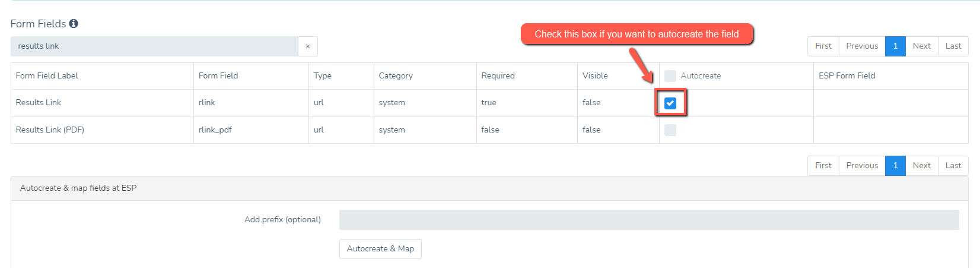Viewport: 980px width, 268px height.
Task: Select Previous in top pagination
Action: click(x=862, y=46)
